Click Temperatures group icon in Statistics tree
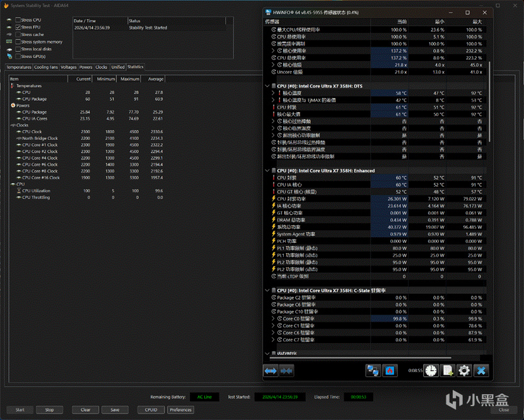524x420 pixels. pyautogui.click(x=13, y=86)
